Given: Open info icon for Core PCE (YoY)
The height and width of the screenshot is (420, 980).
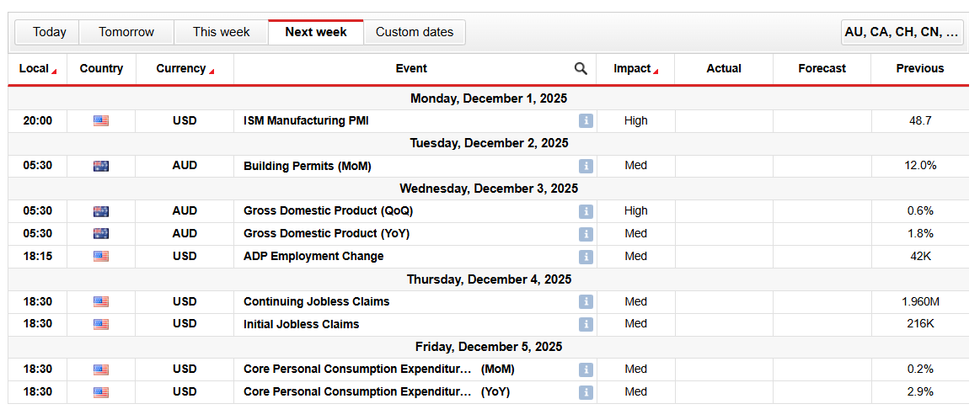Looking at the screenshot, I should pyautogui.click(x=586, y=392).
